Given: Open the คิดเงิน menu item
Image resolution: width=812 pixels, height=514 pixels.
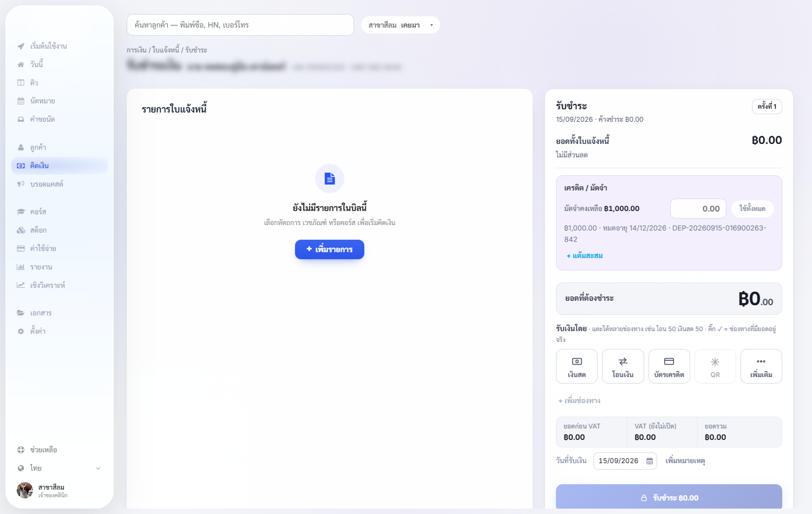Looking at the screenshot, I should [60, 166].
